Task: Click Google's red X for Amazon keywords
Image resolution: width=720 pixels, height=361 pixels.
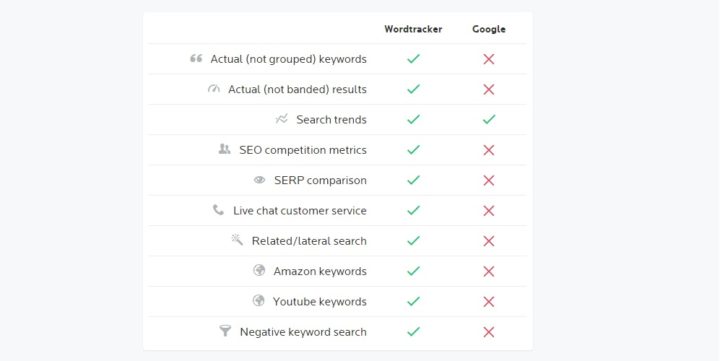Action: [x=489, y=271]
